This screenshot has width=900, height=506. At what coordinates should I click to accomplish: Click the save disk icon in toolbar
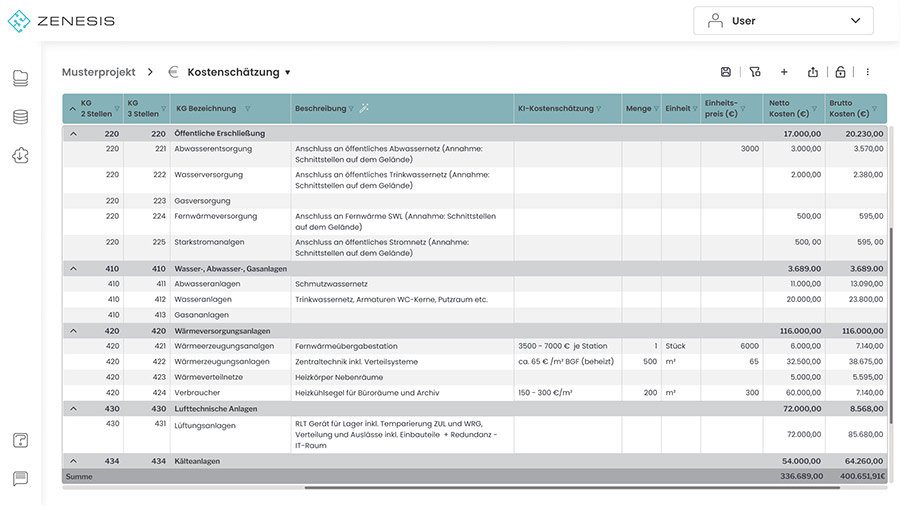click(726, 72)
